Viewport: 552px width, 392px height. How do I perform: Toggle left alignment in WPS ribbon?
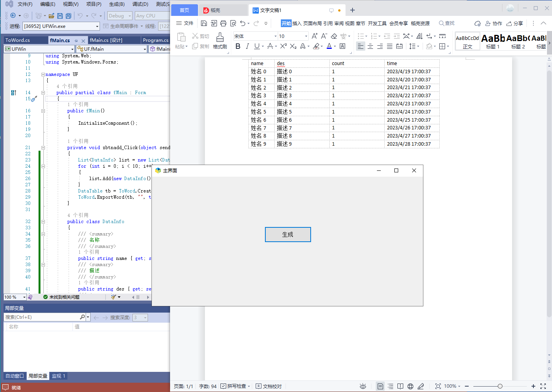coord(361,46)
